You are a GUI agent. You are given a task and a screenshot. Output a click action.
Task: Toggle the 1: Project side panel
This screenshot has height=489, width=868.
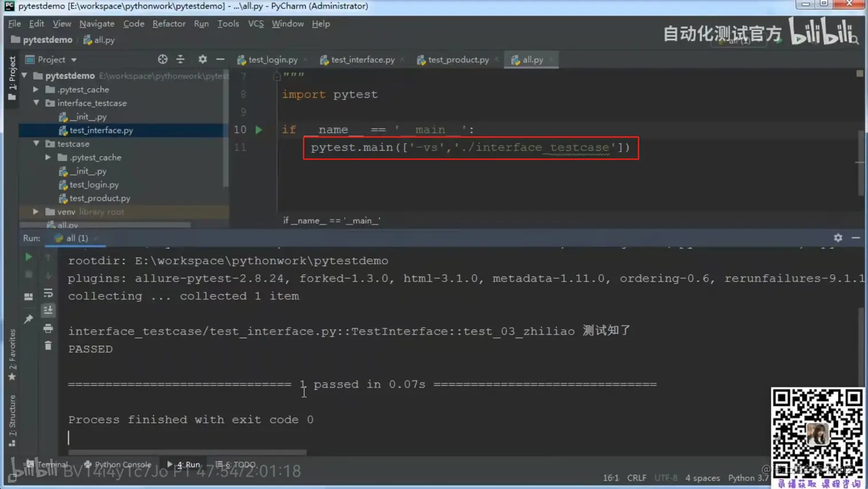[12, 78]
